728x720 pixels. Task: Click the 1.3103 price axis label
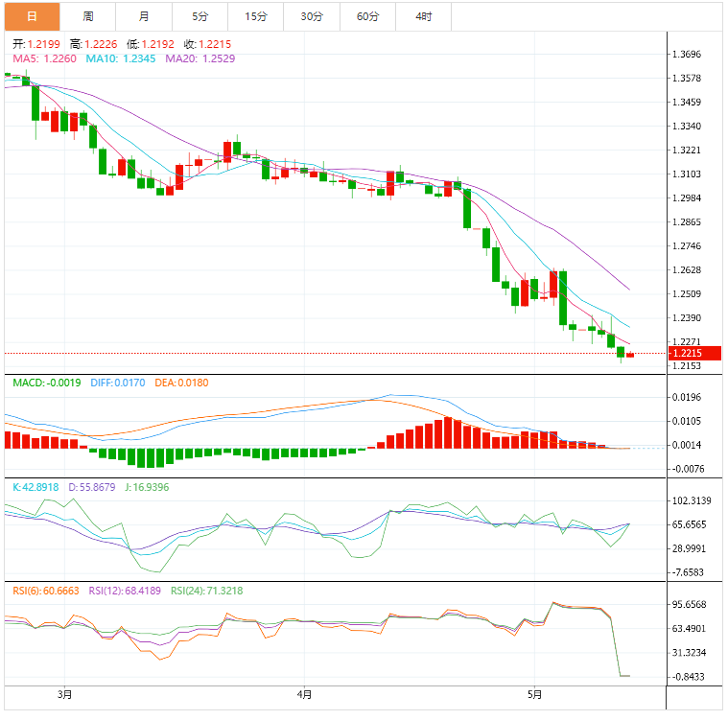click(687, 174)
